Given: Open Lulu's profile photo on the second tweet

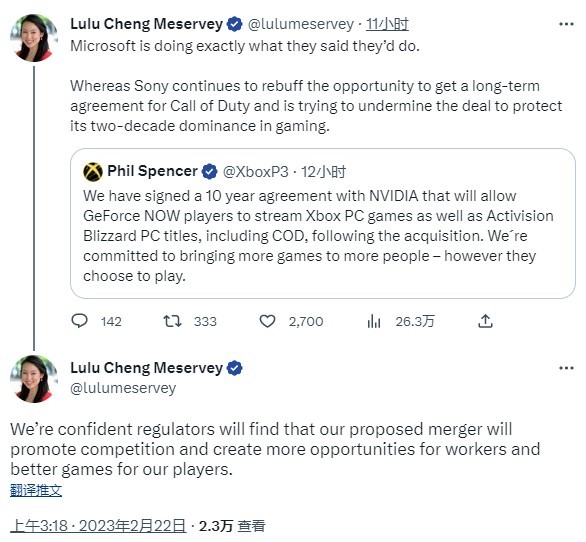Looking at the screenshot, I should point(34,379).
